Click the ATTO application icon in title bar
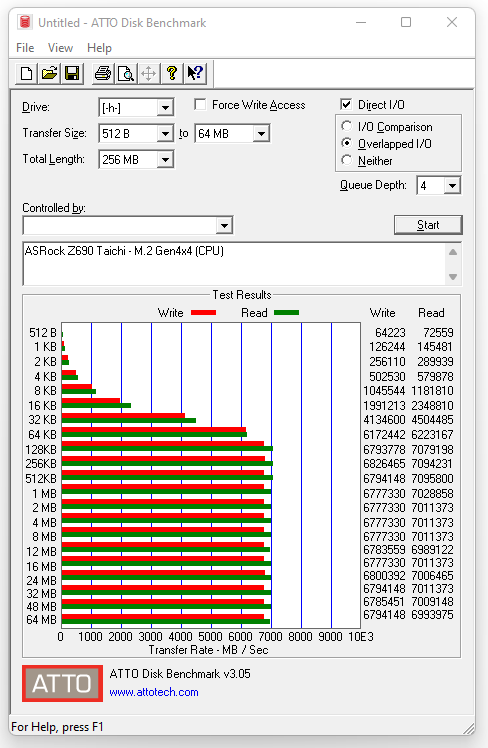Viewport: 488px width, 748px height. 25,22
